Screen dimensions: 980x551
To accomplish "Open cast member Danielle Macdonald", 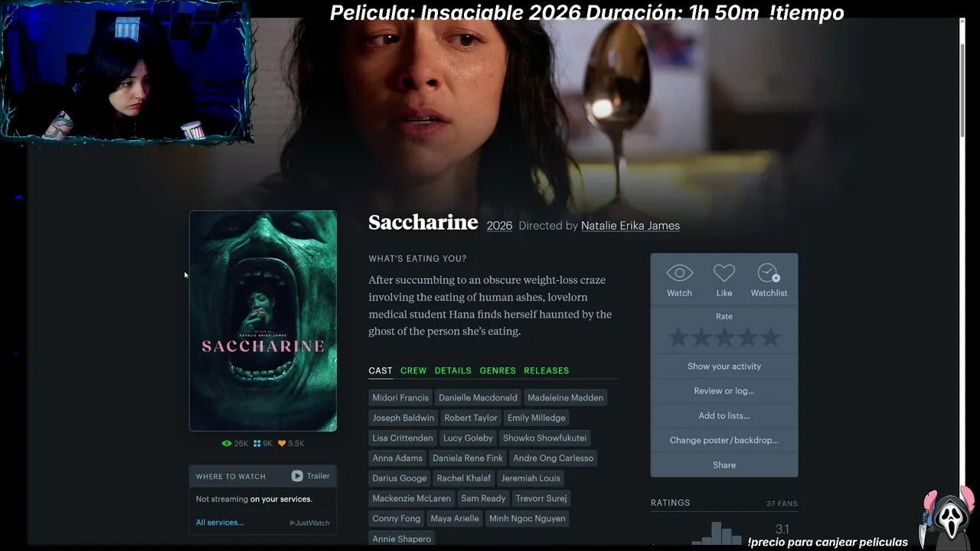I will click(479, 398).
